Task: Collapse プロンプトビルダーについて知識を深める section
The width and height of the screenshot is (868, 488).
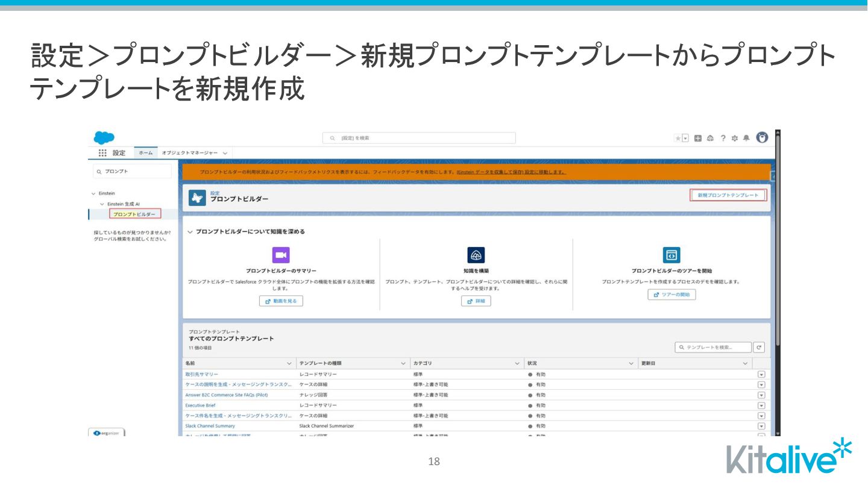Action: pos(190,231)
